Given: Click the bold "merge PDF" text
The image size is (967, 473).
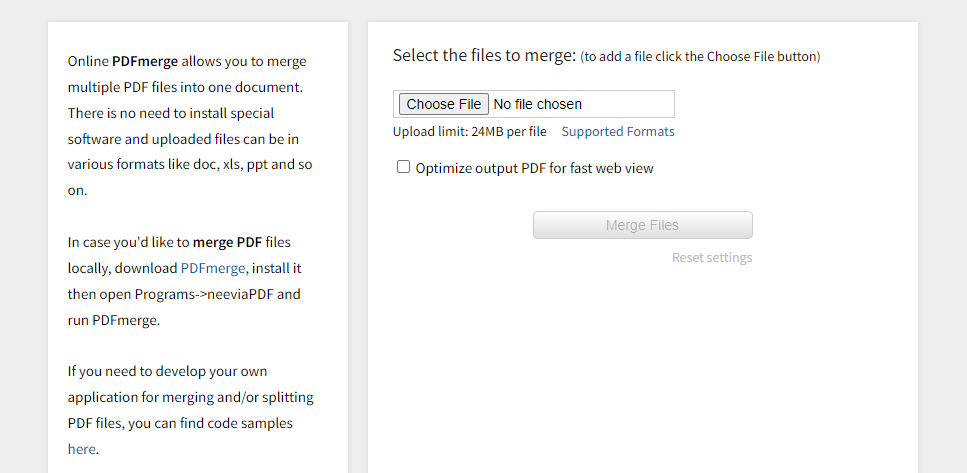Looking at the screenshot, I should point(227,242).
